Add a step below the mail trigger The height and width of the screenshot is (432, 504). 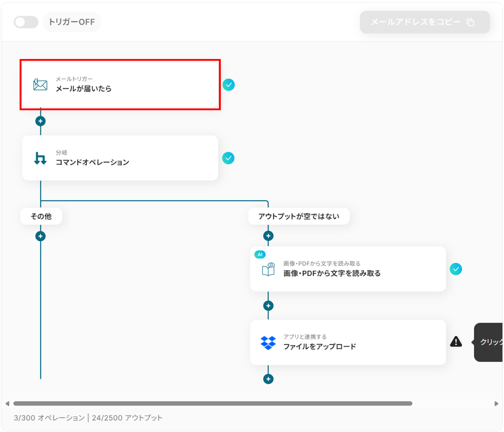tap(40, 121)
